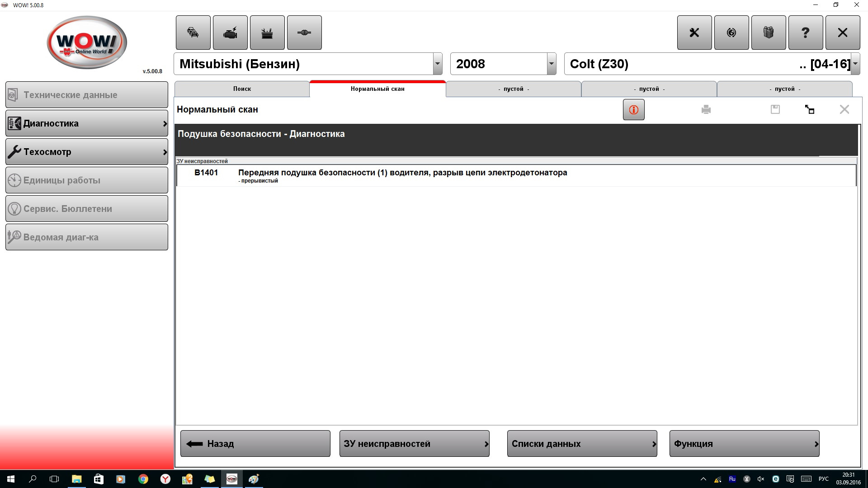Click the Назад back button

(x=255, y=444)
